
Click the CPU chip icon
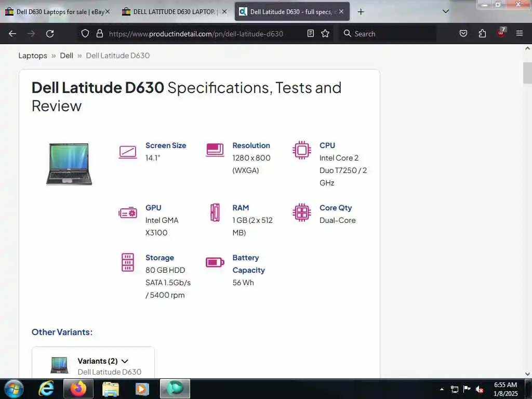(302, 150)
